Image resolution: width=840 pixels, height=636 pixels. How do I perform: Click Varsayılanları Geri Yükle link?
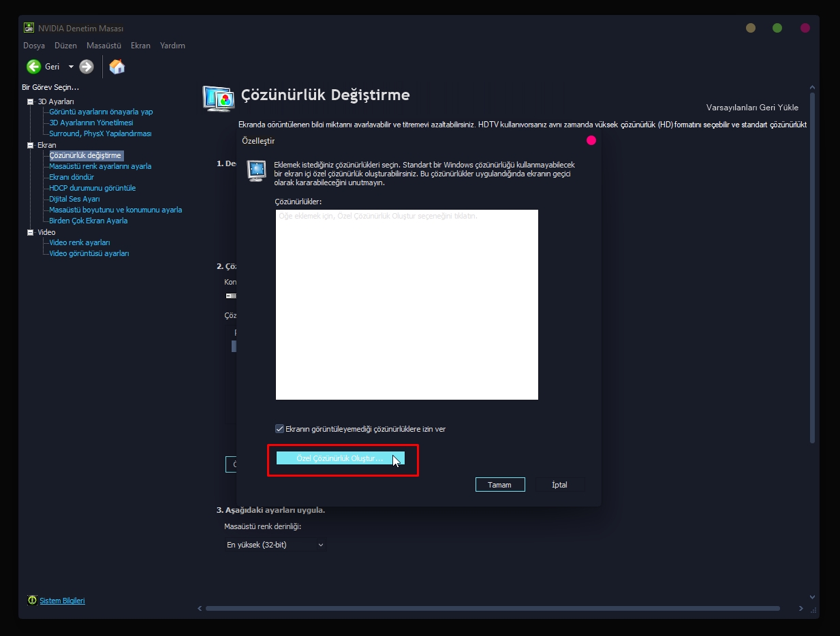[752, 108]
